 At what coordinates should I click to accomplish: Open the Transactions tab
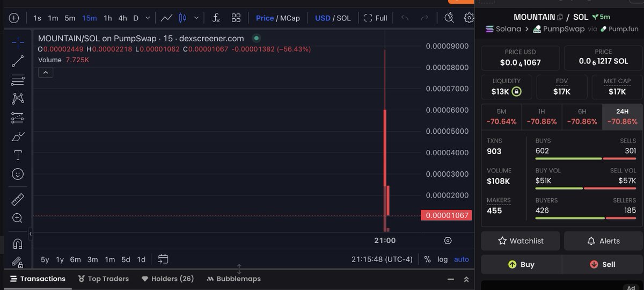(x=38, y=279)
